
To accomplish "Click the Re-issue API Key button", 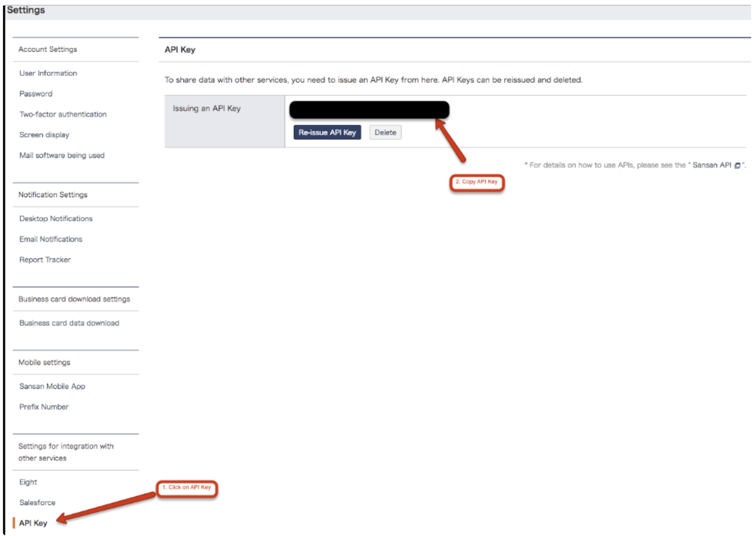I will coord(327,132).
